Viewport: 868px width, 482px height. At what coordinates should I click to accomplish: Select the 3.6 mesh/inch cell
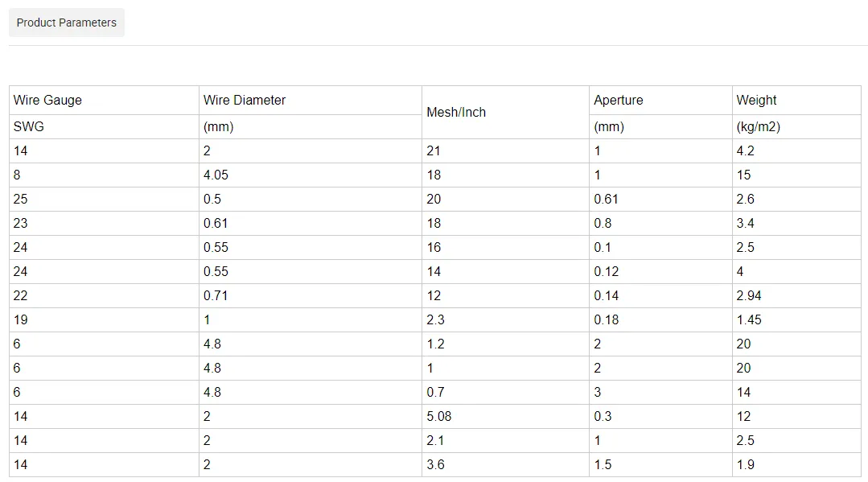tap(435, 464)
